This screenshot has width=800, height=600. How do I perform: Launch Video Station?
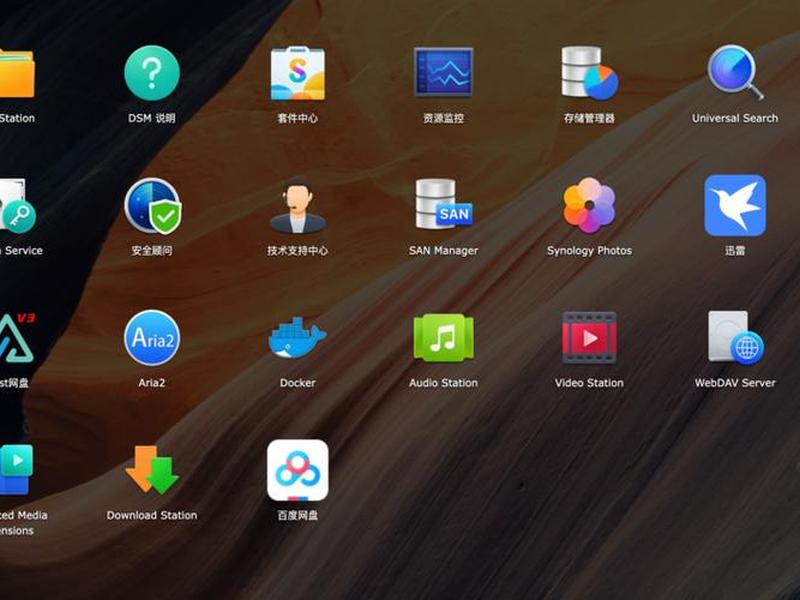click(x=589, y=338)
